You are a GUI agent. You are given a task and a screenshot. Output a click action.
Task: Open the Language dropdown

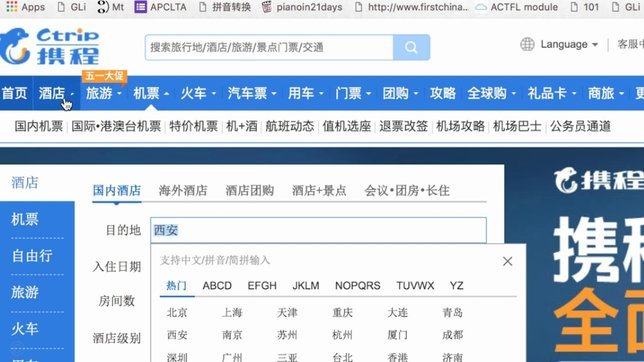pos(569,44)
